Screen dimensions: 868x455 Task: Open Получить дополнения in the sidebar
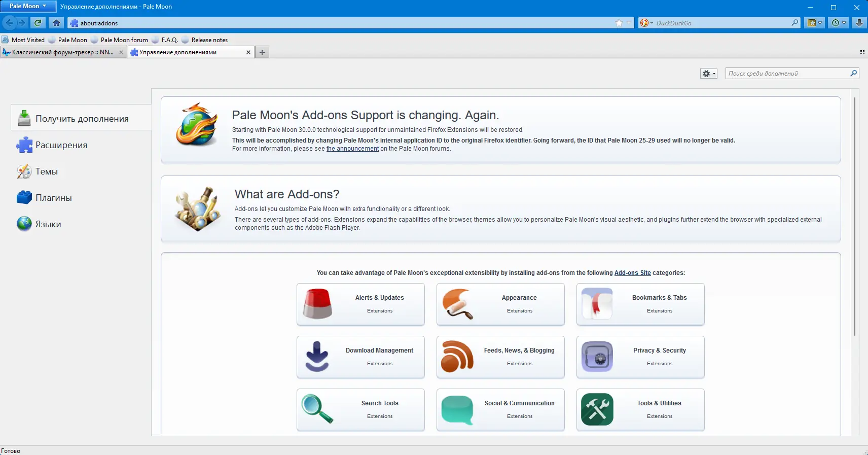(x=81, y=118)
